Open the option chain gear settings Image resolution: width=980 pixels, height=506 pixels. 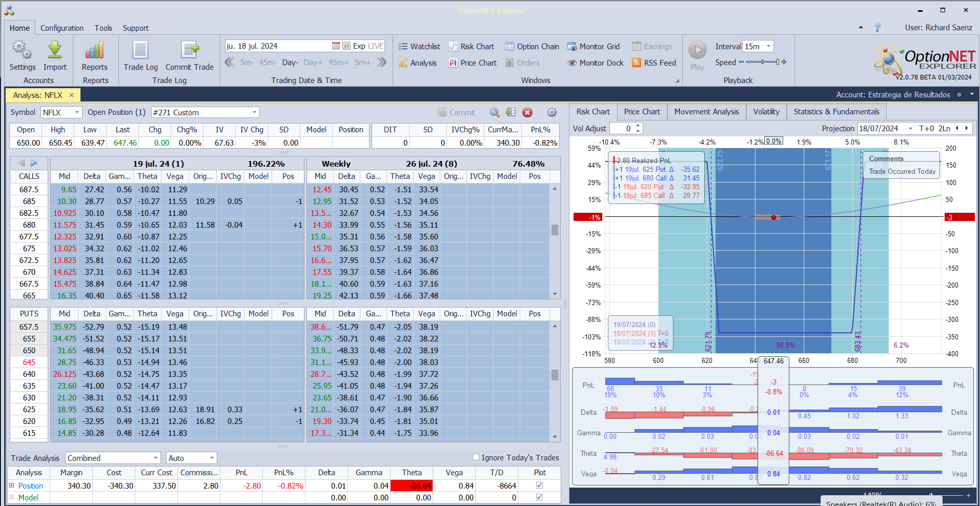pyautogui.click(x=552, y=113)
